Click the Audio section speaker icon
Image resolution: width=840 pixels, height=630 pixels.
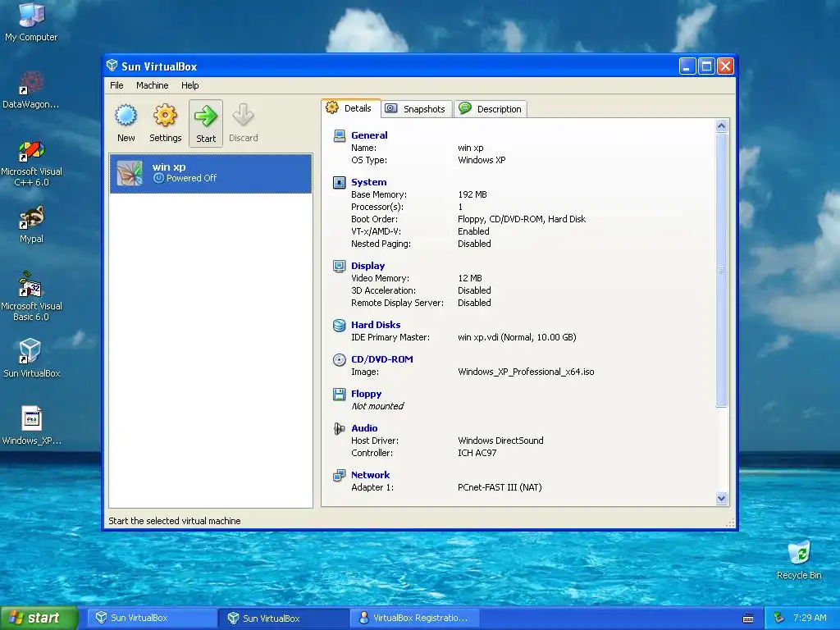(x=339, y=428)
